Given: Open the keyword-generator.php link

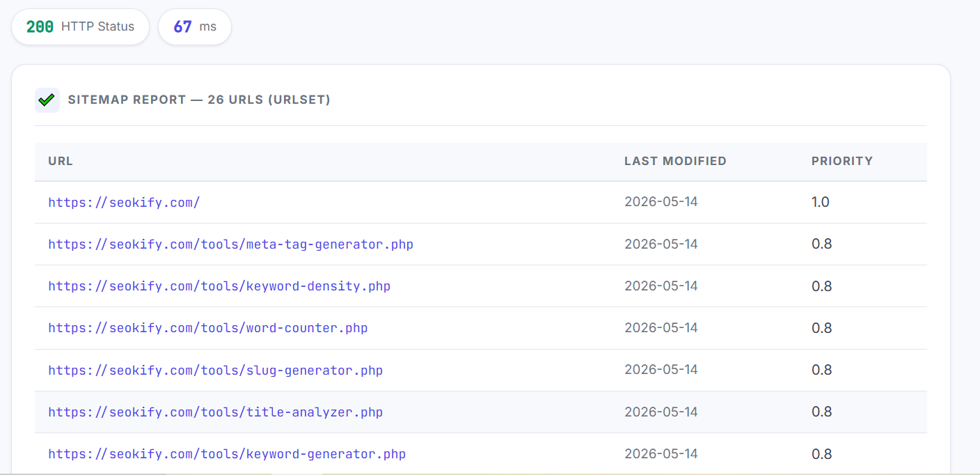Looking at the screenshot, I should click(227, 454).
